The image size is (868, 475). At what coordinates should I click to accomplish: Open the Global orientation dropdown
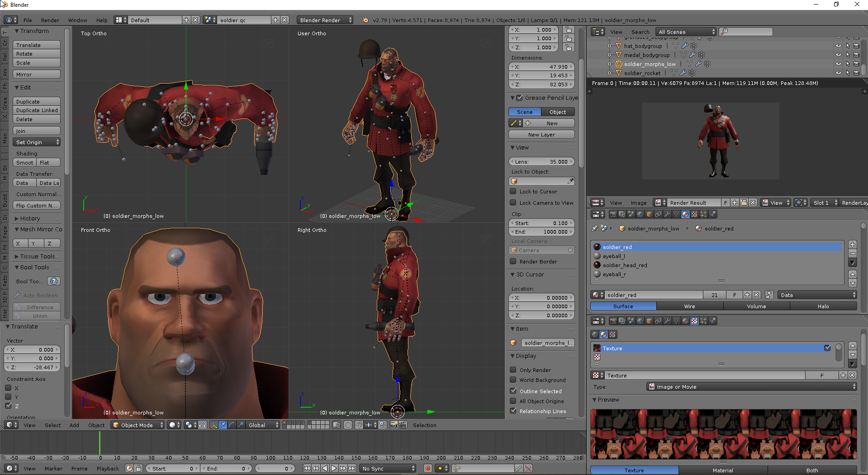[263, 425]
